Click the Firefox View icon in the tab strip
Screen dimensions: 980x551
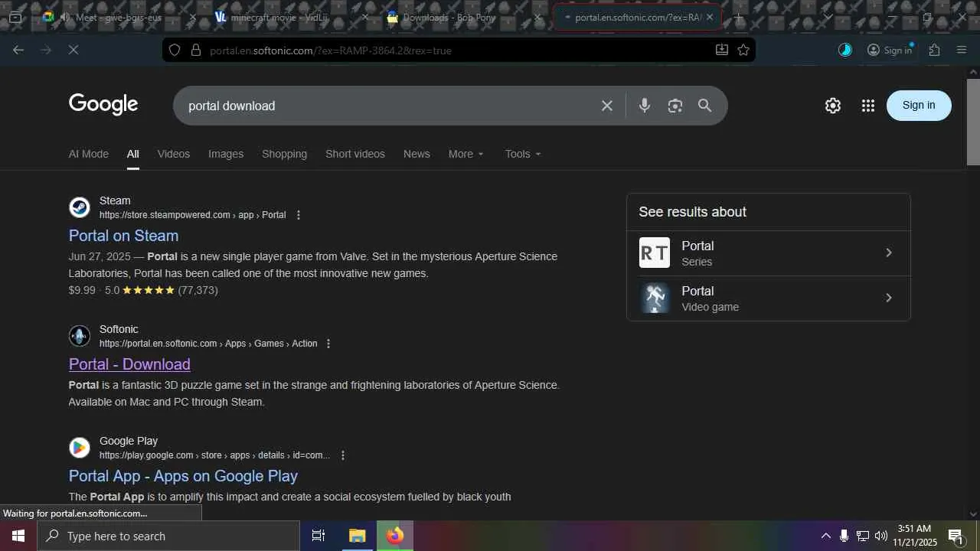(x=15, y=17)
